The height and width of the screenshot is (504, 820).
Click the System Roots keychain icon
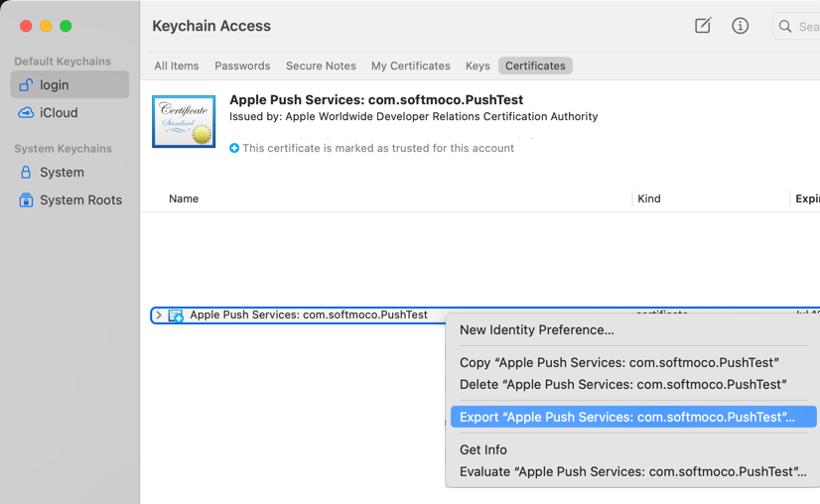(26, 200)
